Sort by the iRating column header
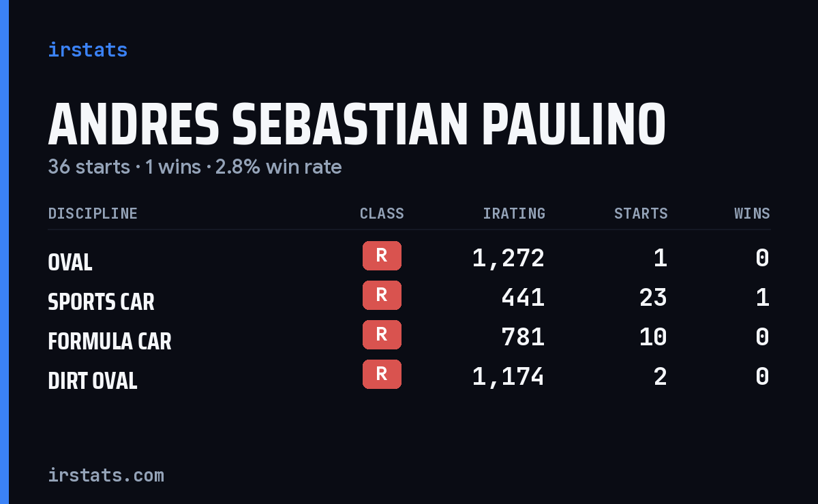The width and height of the screenshot is (818, 504). 514,213
